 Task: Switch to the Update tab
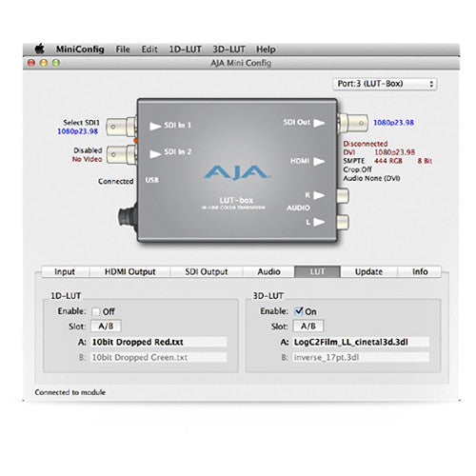pos(368,271)
